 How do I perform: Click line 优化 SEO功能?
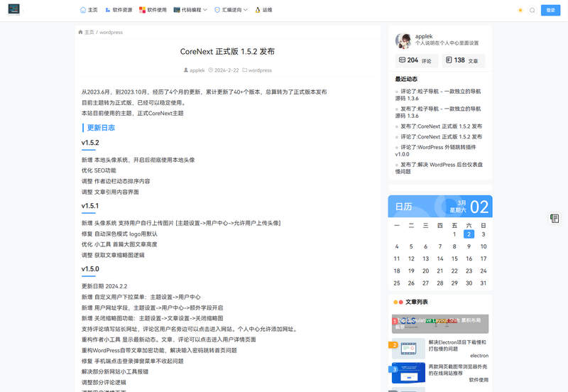pyautogui.click(x=99, y=170)
